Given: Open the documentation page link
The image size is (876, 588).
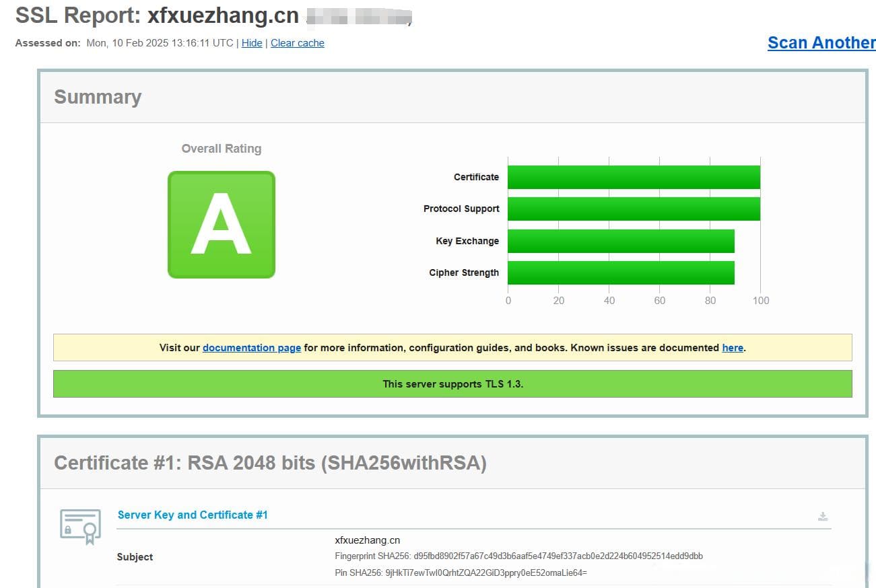Looking at the screenshot, I should click(252, 348).
